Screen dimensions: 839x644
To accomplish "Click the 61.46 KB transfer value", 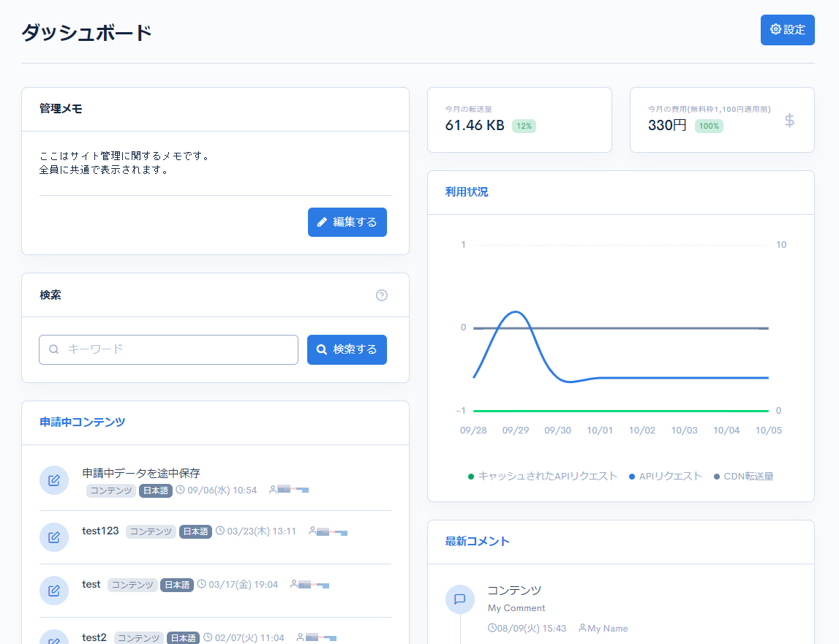I will [x=475, y=125].
